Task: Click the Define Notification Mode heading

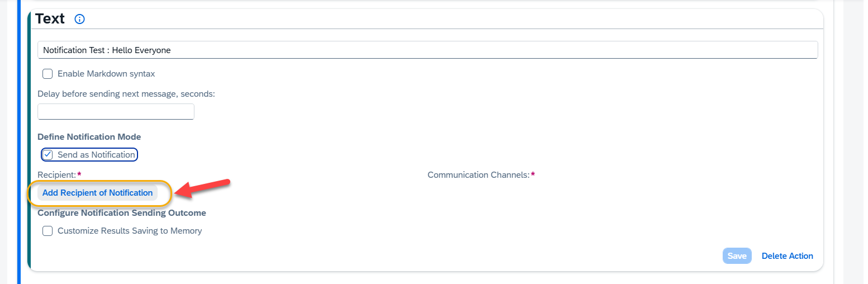Action: point(89,137)
